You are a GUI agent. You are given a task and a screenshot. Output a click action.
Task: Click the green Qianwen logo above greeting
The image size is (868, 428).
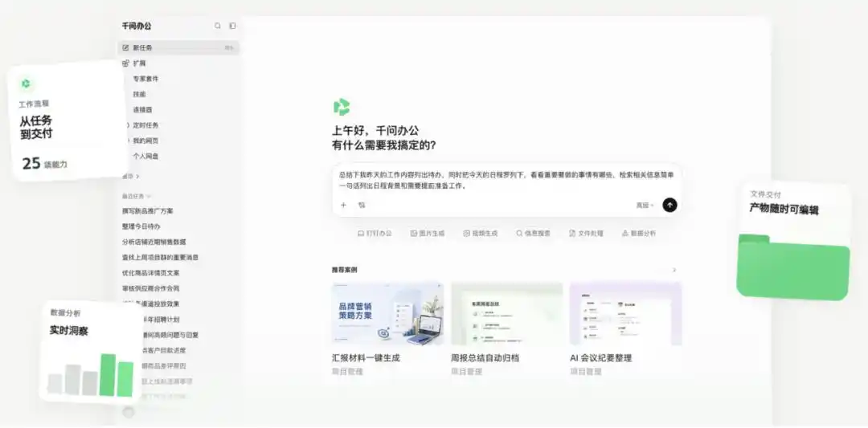click(342, 107)
